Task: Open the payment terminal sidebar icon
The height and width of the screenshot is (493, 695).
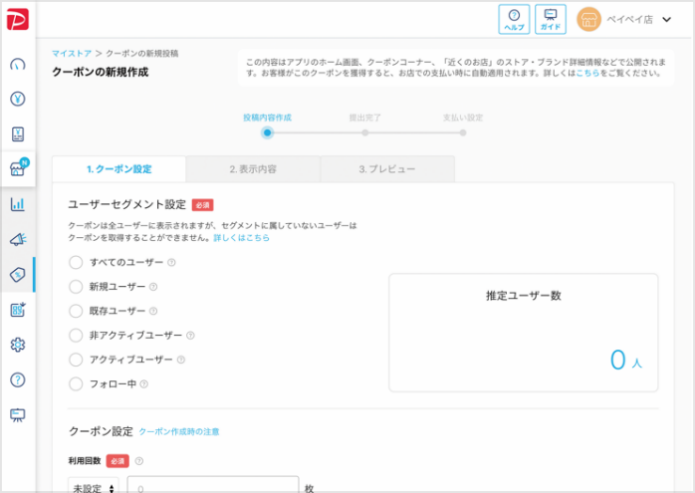Action: 18,134
